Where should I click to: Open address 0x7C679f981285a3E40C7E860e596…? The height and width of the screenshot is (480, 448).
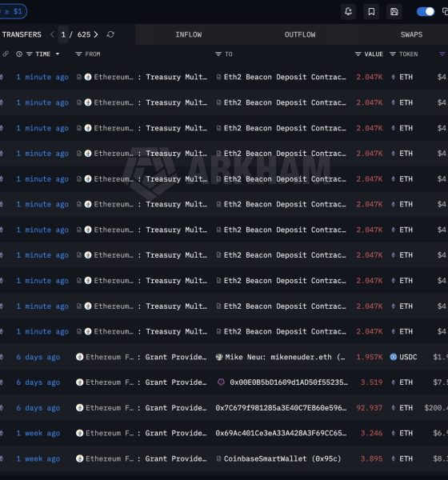click(x=281, y=408)
